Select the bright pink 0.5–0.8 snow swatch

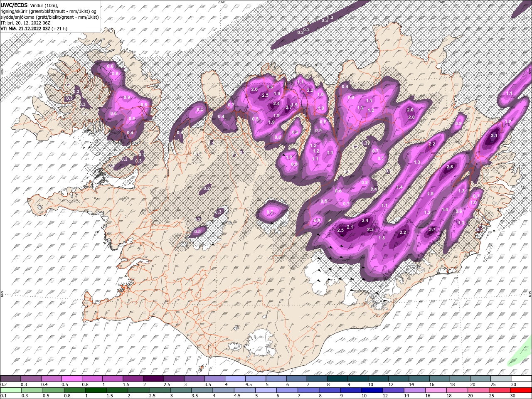[x=71, y=379]
